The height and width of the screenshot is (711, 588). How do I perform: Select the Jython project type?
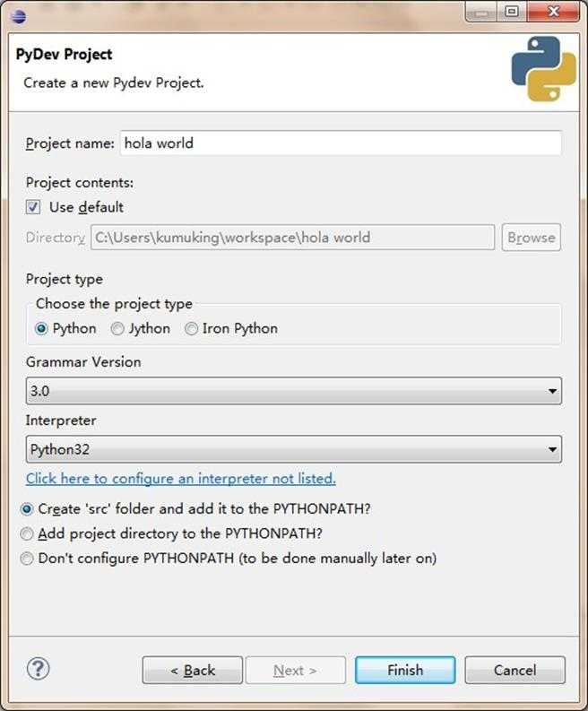(117, 329)
